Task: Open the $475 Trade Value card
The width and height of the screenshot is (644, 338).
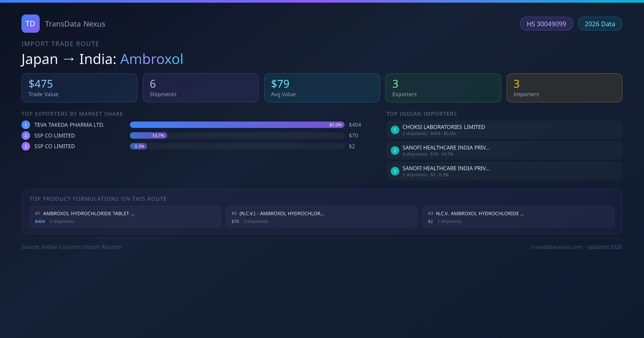Action: 79,88
